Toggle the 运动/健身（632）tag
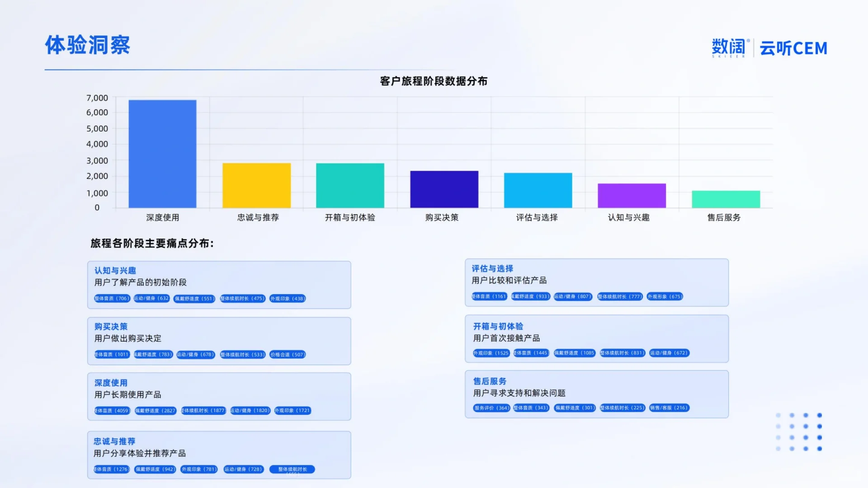The image size is (868, 488). point(151,298)
